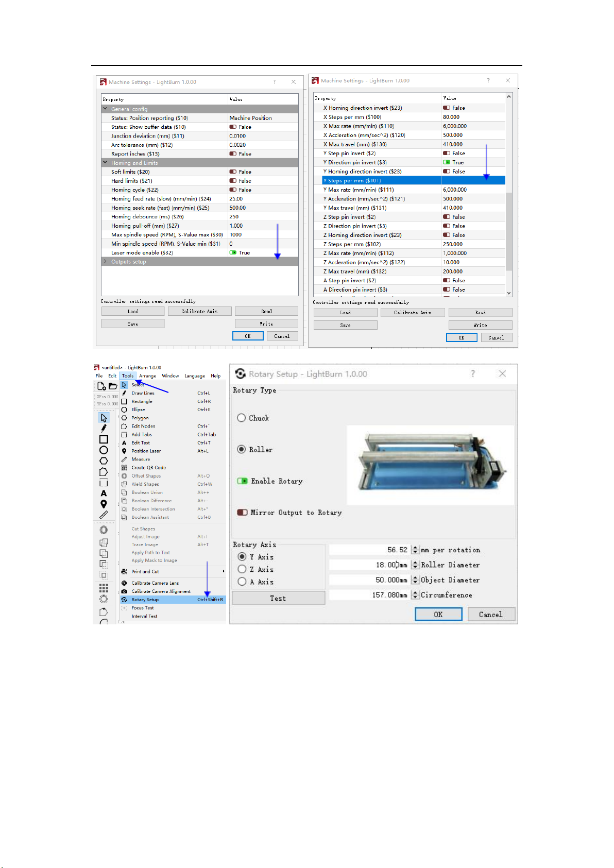
Task: Select the Roller rotary type
Action: pos(241,449)
